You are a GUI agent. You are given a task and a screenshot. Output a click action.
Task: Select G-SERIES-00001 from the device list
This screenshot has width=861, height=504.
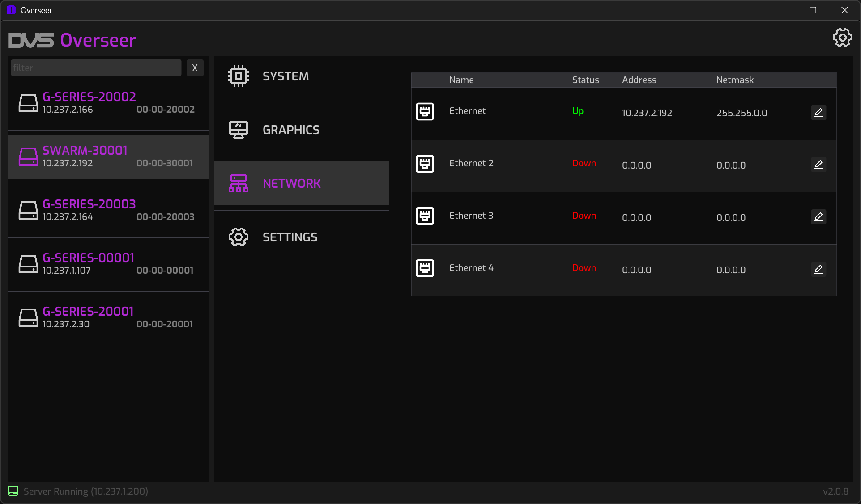[108, 264]
